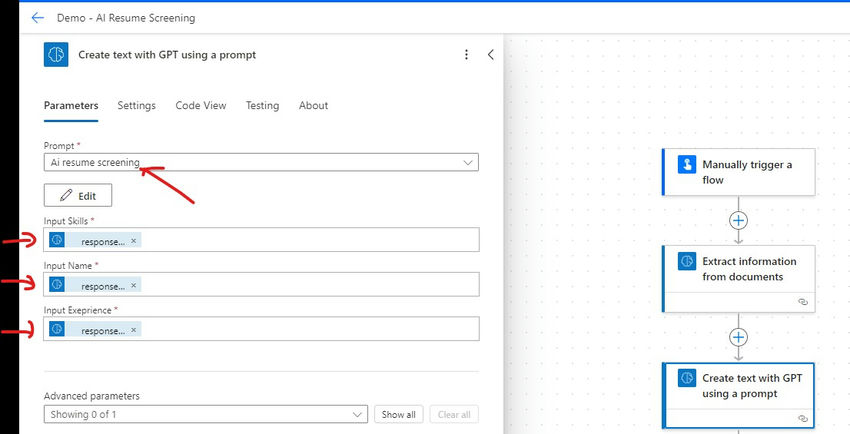Image resolution: width=850 pixels, height=434 pixels.
Task: Click the response token in Input Skills
Action: pyautogui.click(x=95, y=240)
